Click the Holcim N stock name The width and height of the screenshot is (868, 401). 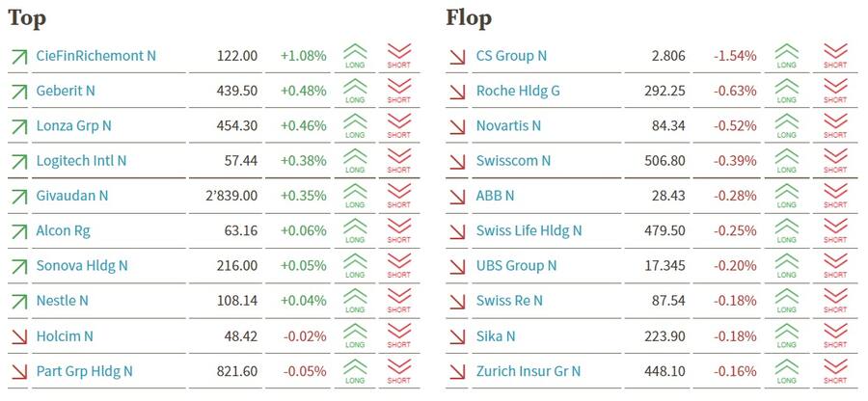[x=65, y=336]
